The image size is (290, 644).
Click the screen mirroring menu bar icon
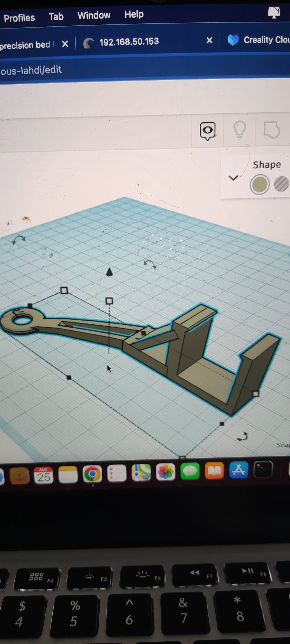(274, 13)
